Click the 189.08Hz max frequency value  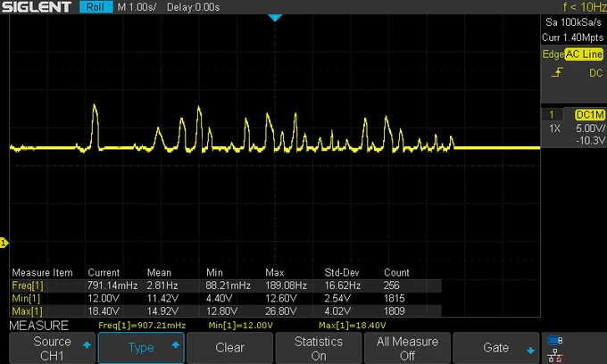(286, 285)
